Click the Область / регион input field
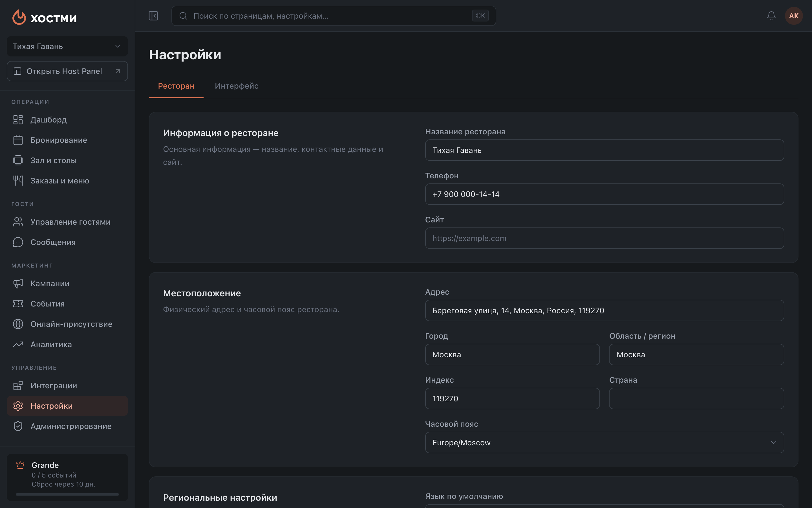 [x=696, y=354]
